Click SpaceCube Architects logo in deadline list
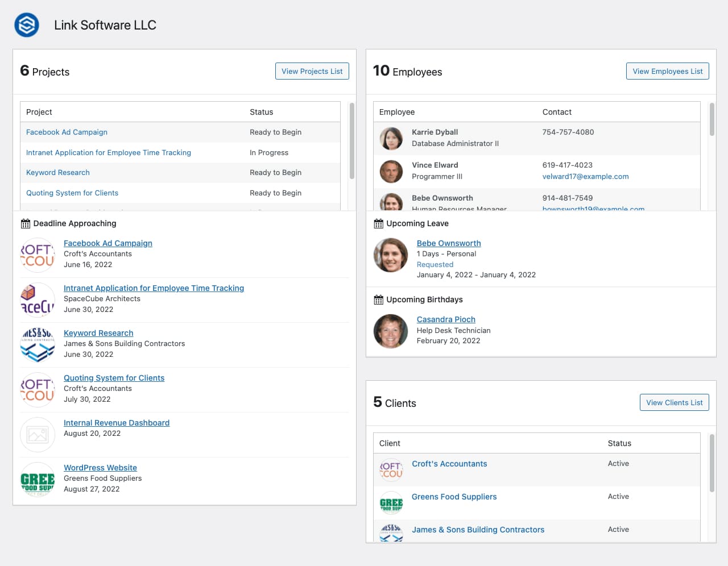 [38, 300]
